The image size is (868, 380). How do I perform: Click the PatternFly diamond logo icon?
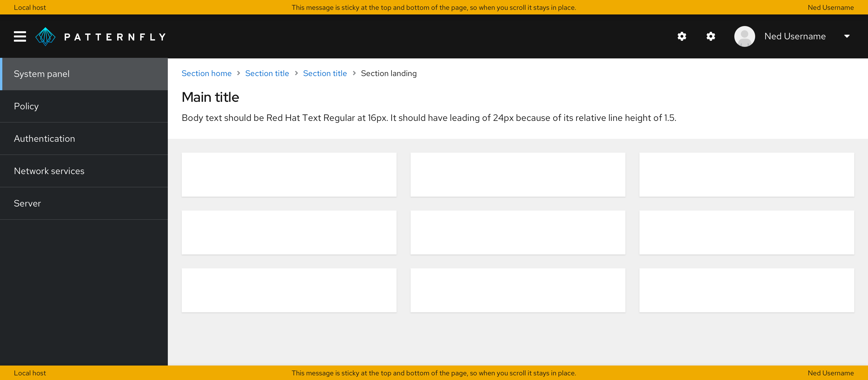(45, 36)
